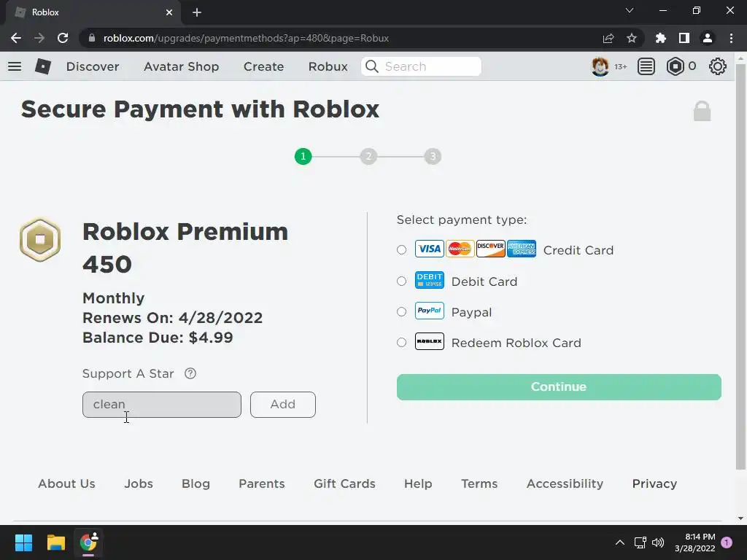The height and width of the screenshot is (560, 747).
Task: Open the Windows Start menu
Action: (23, 542)
